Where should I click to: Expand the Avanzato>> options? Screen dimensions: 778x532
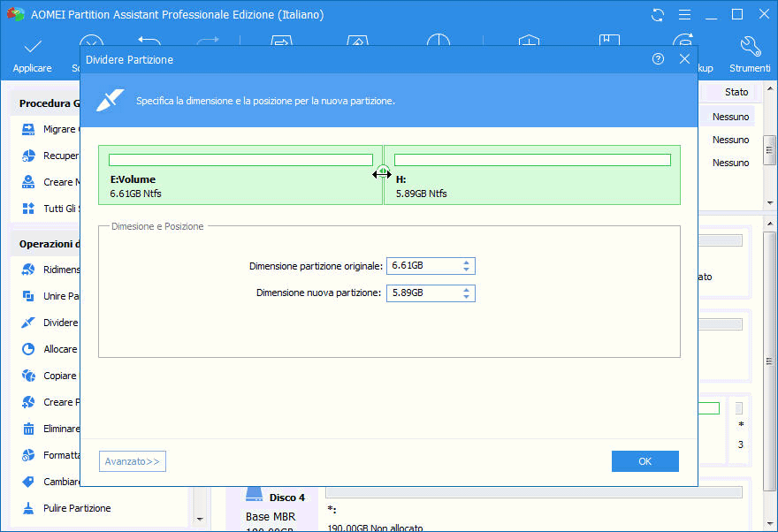[x=133, y=461]
